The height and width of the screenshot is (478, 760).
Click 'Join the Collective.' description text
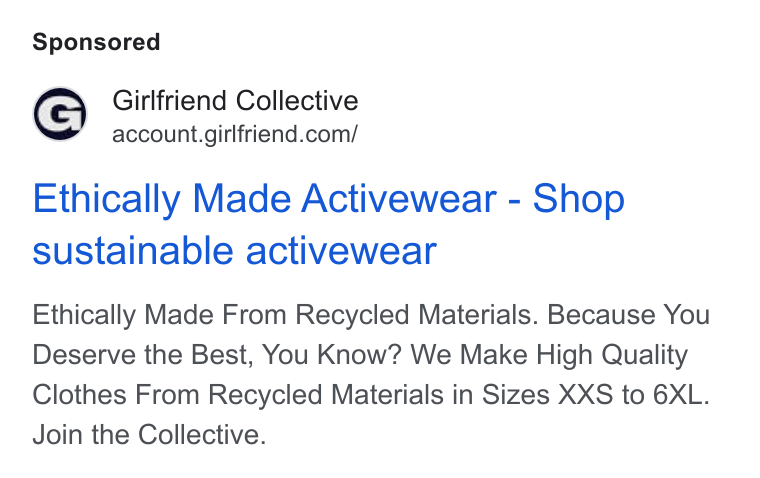[149, 434]
